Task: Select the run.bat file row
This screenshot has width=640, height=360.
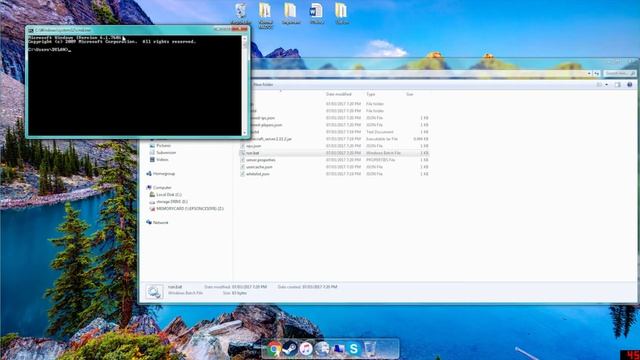Action: point(334,153)
